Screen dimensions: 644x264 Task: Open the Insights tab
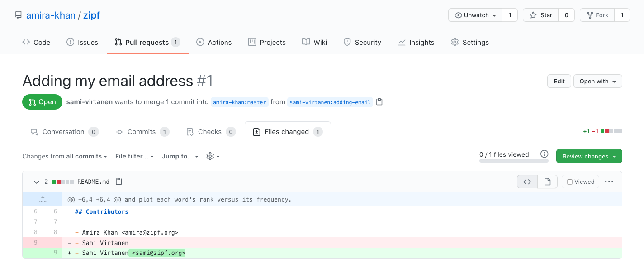click(x=416, y=42)
